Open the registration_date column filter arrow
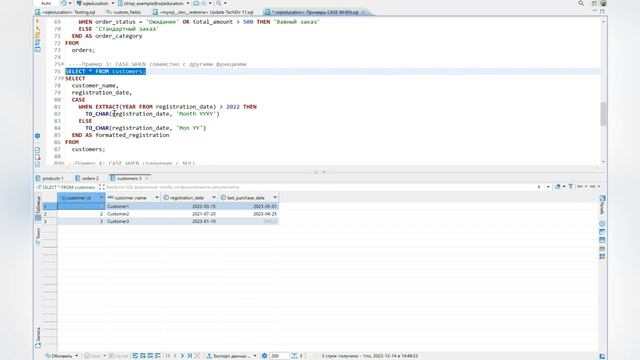This screenshot has width=640, height=360. 213,198
